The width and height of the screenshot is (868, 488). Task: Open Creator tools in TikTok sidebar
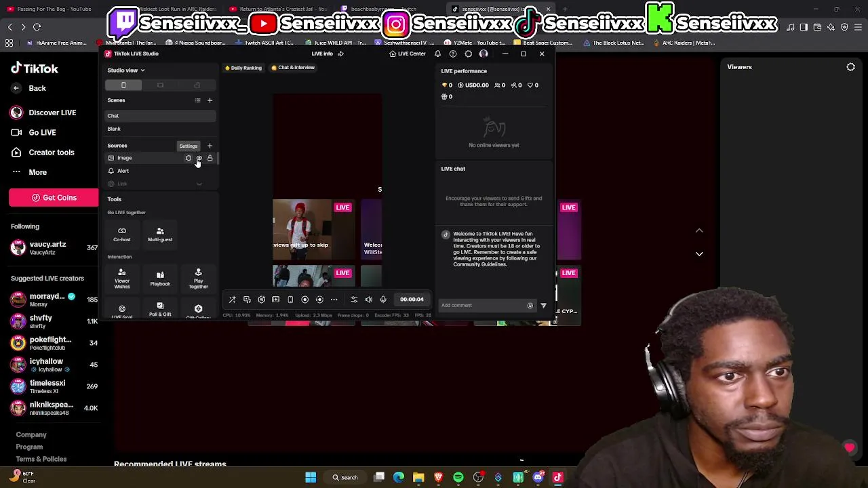click(43, 152)
